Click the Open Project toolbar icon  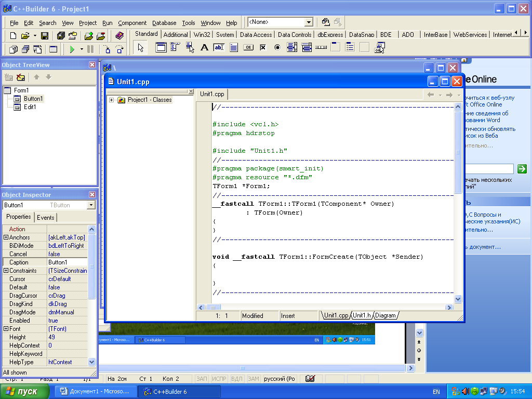[73, 36]
